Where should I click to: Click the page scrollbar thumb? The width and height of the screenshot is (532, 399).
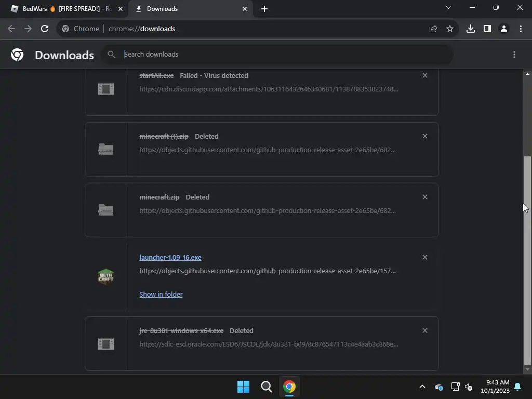pos(527,260)
